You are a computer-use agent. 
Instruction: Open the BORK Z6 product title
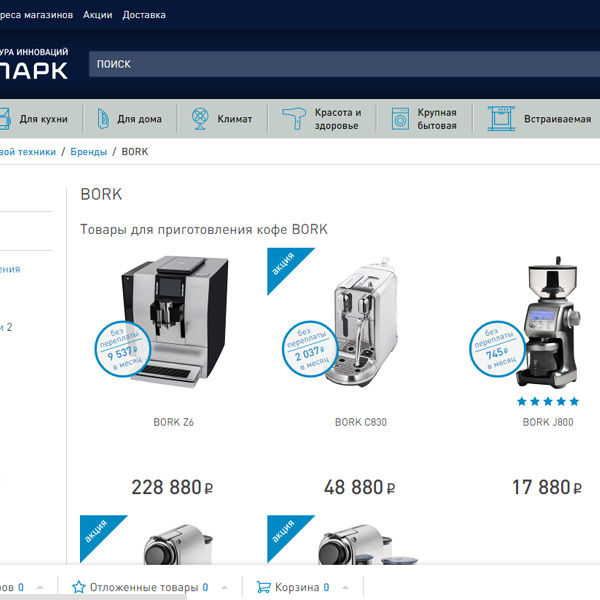point(173,422)
